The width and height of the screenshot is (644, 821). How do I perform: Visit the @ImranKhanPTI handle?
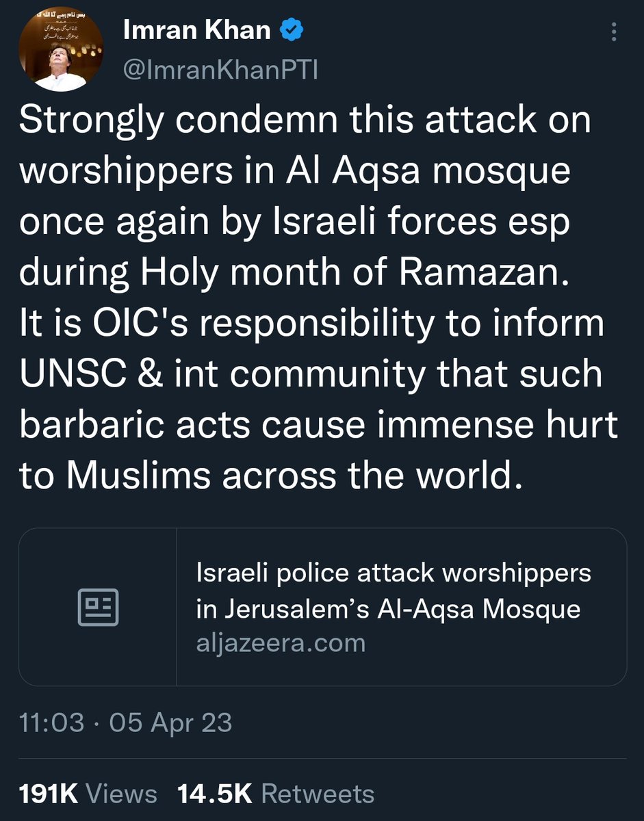click(x=221, y=70)
